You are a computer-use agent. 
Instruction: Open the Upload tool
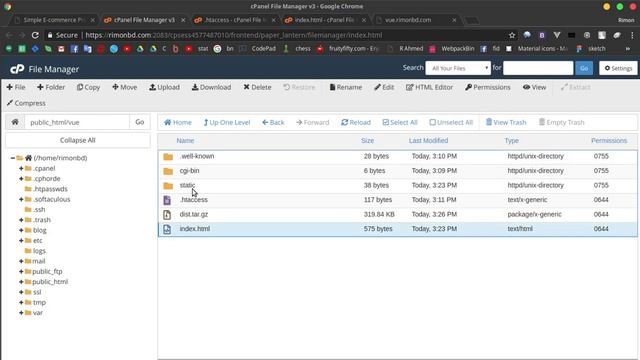pos(164,87)
